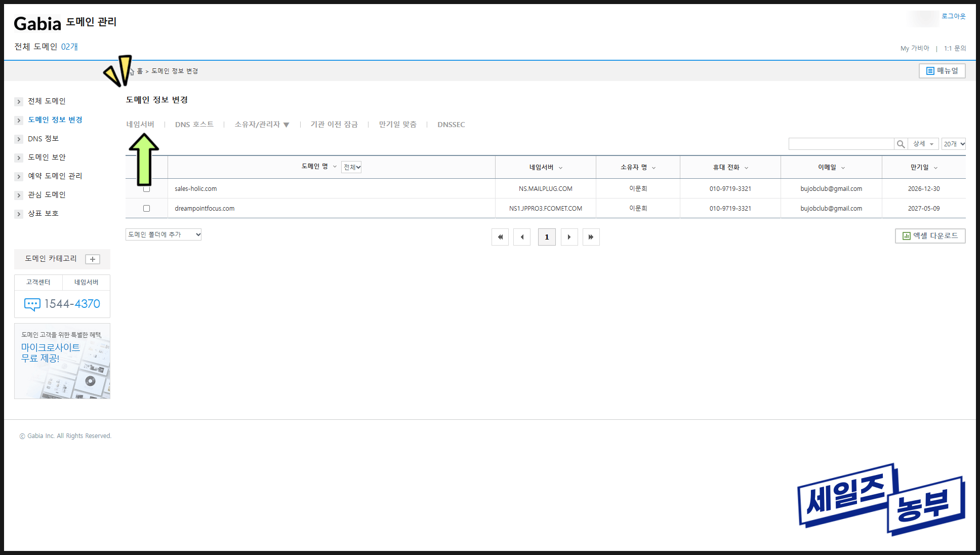Check the box for dreampointfocus.com
This screenshot has width=980, height=555.
coord(147,208)
